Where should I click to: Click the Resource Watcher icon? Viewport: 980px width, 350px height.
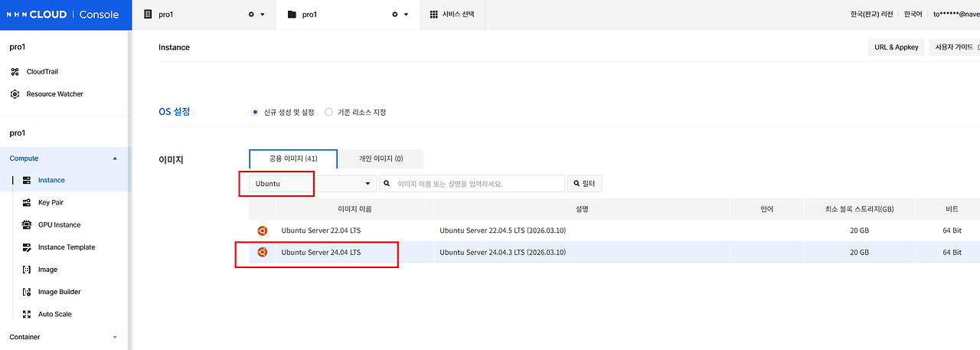coord(15,94)
